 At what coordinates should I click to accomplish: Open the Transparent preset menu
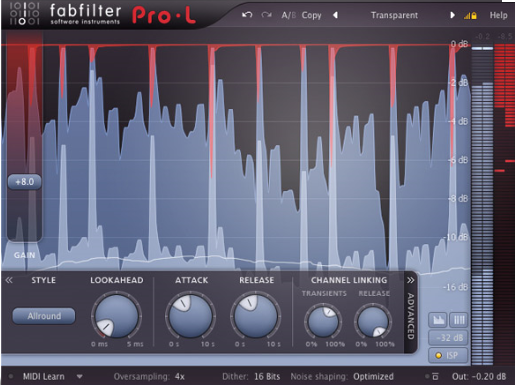point(394,15)
